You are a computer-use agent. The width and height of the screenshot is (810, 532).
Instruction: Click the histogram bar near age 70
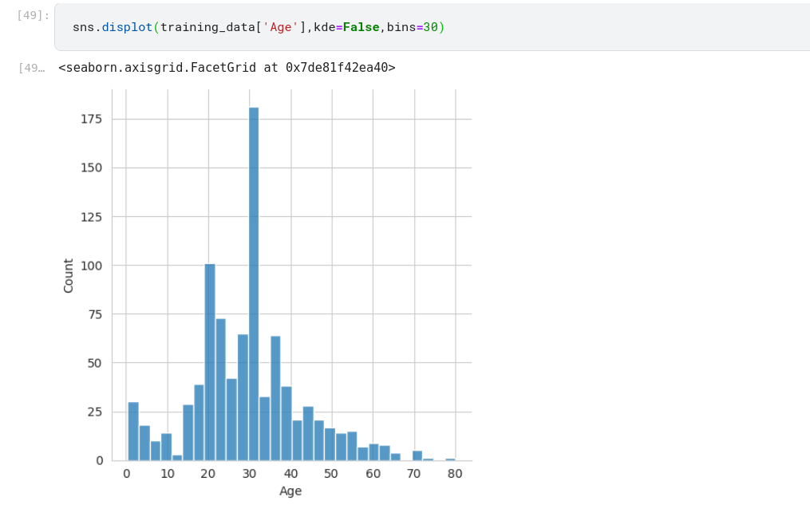(x=417, y=455)
